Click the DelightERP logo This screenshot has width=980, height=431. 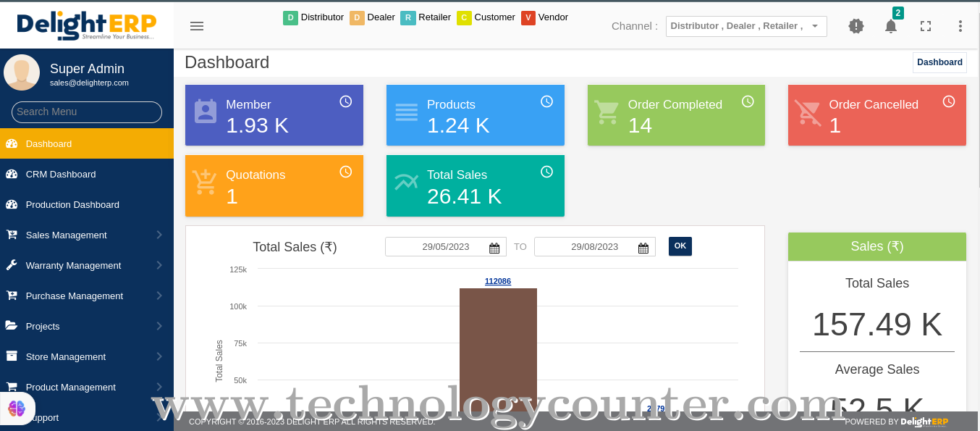(87, 25)
